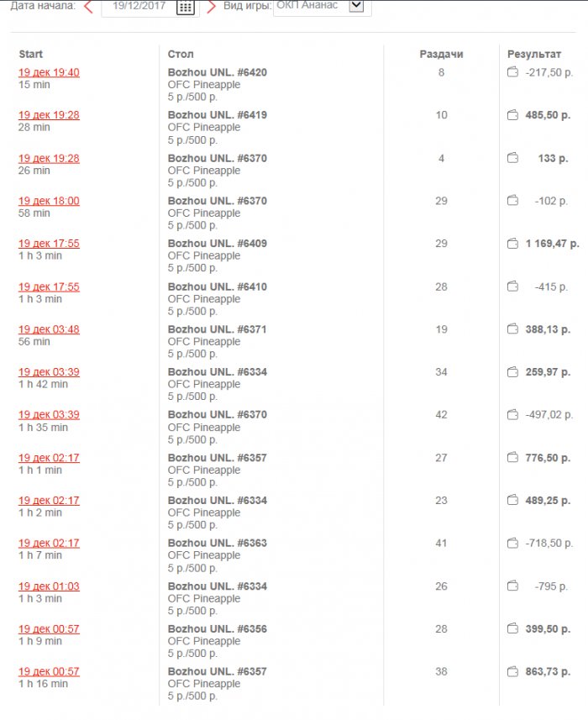Click the start date input field
The height and width of the screenshot is (720, 588).
point(139,7)
